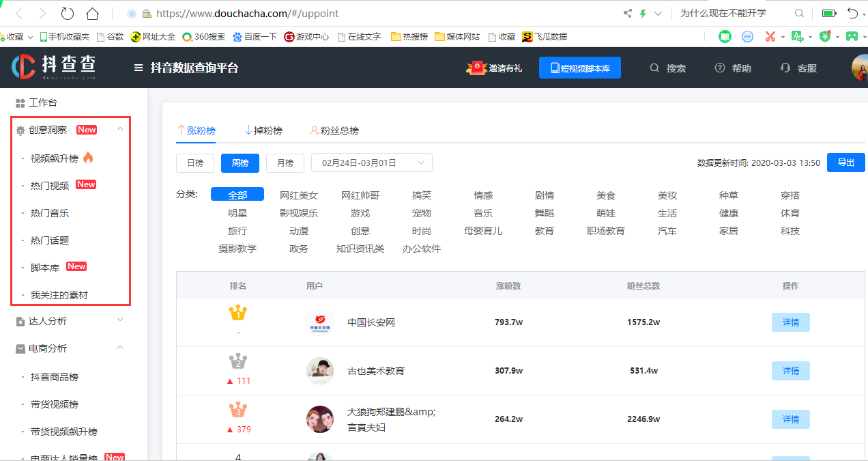The width and height of the screenshot is (868, 461).
Task: Filter by the 美食 category
Action: point(606,195)
